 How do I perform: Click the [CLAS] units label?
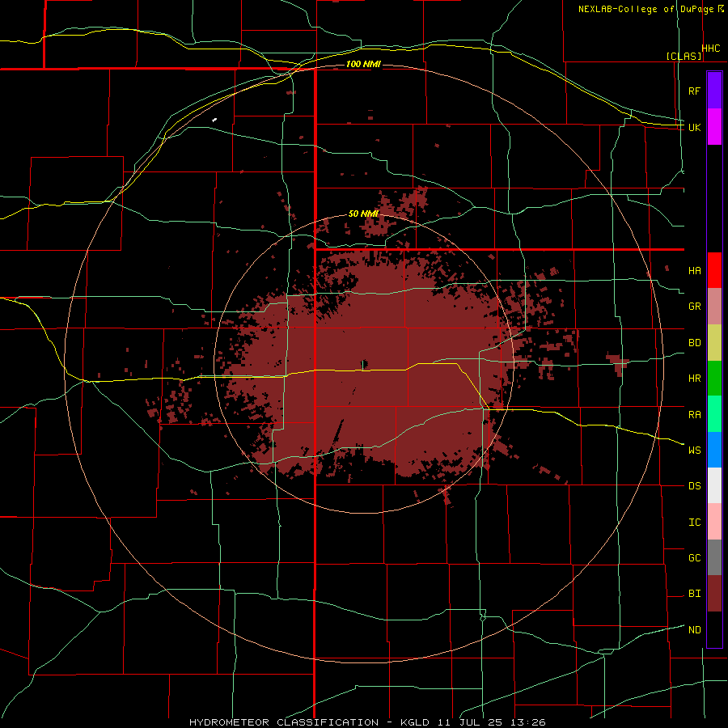(x=684, y=56)
